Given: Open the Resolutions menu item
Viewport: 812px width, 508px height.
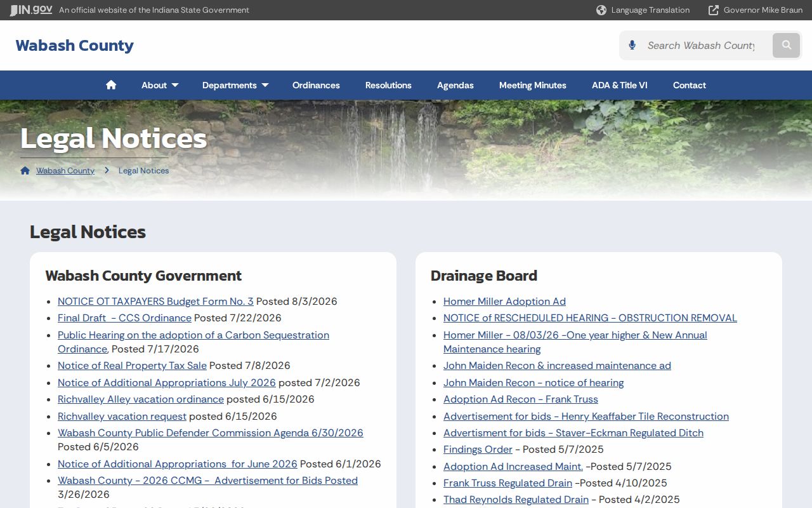Looking at the screenshot, I should coord(388,85).
